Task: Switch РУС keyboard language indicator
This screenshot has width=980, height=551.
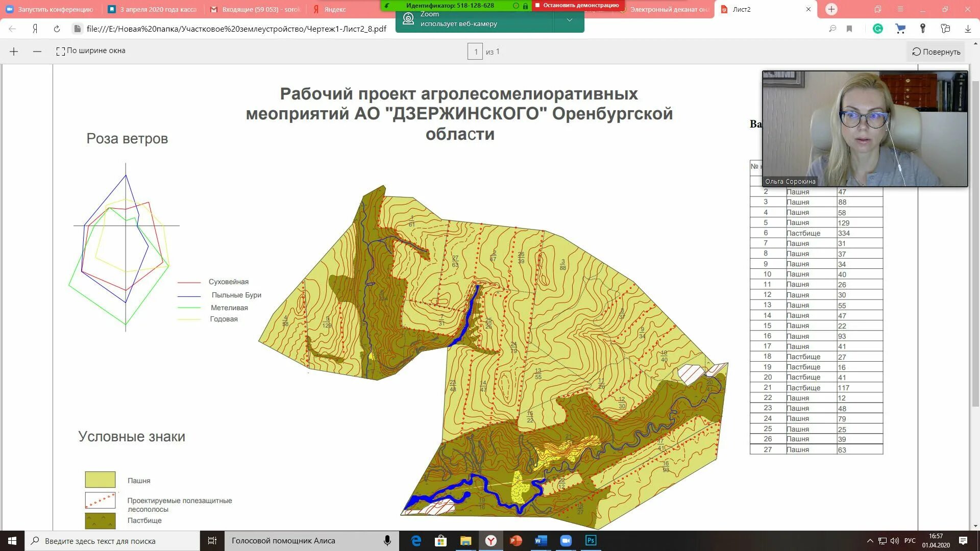Action: (910, 541)
